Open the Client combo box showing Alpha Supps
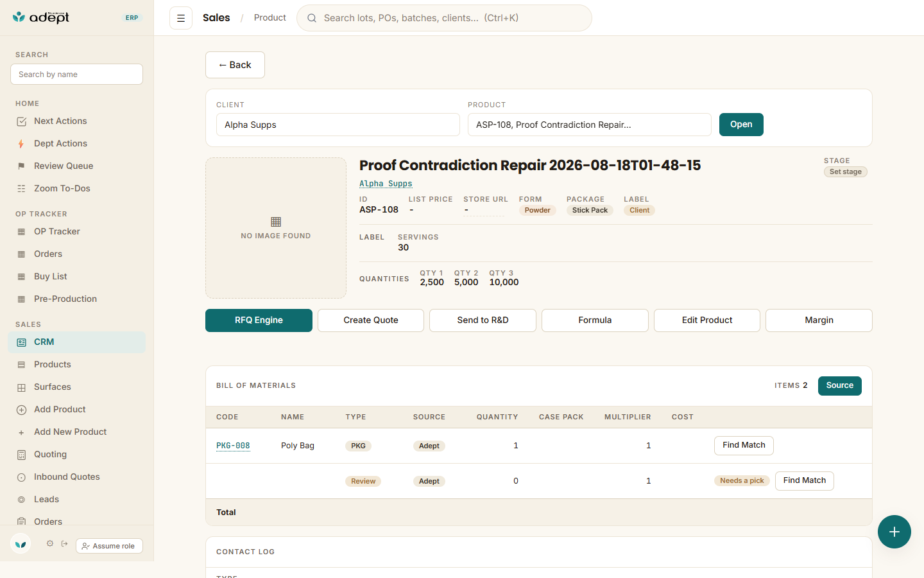Image resolution: width=924 pixels, height=578 pixels. click(338, 125)
